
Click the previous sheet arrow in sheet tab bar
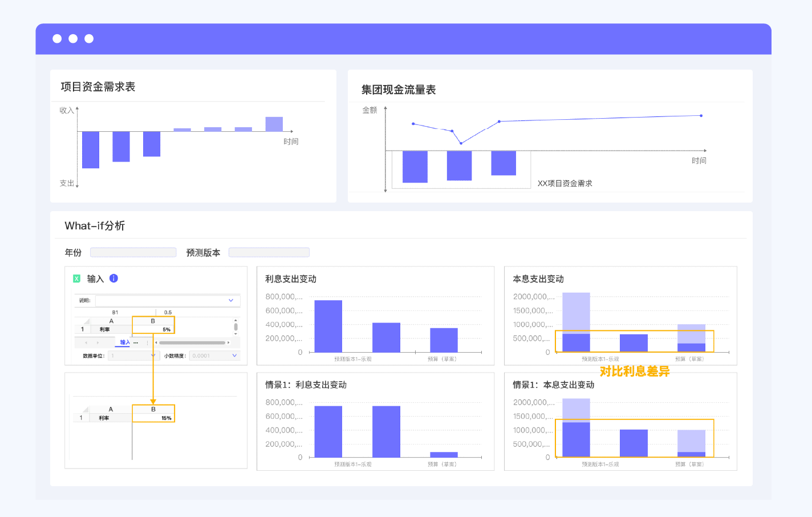click(x=86, y=342)
